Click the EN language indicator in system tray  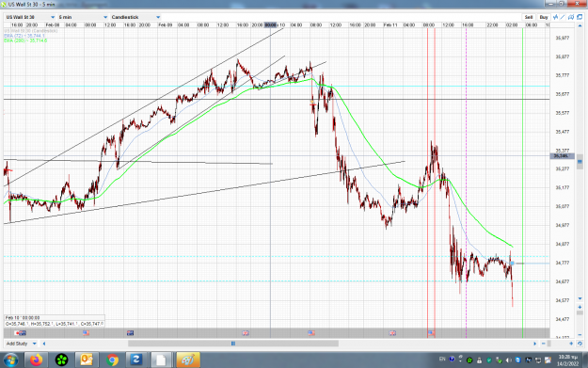click(x=442, y=360)
